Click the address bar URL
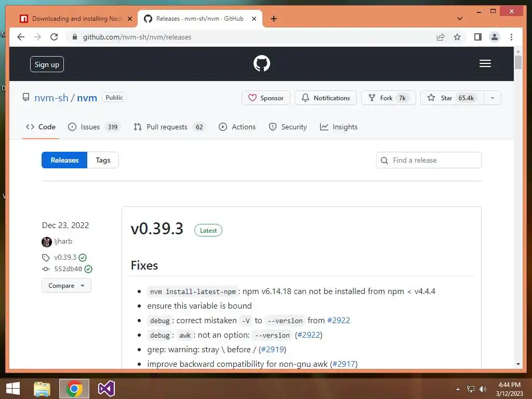This screenshot has height=399, width=532. point(137,37)
